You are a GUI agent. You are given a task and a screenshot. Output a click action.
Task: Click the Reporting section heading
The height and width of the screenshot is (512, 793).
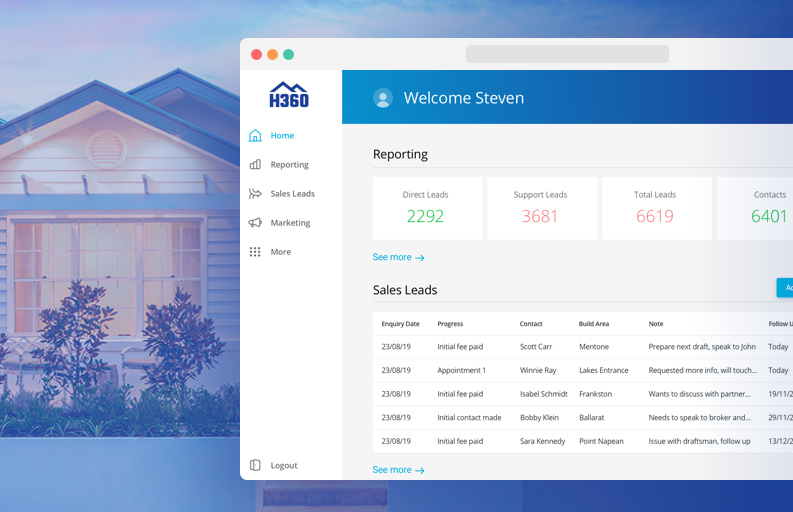tap(401, 154)
